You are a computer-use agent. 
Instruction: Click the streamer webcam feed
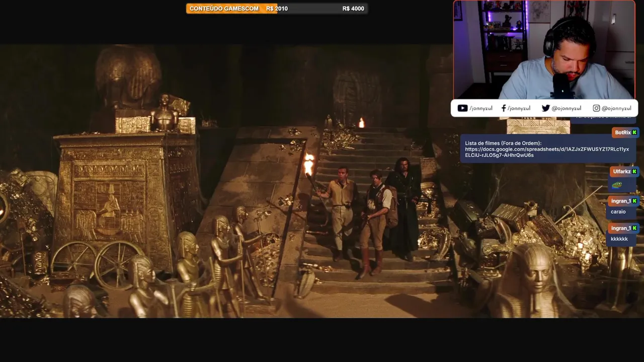(544, 50)
